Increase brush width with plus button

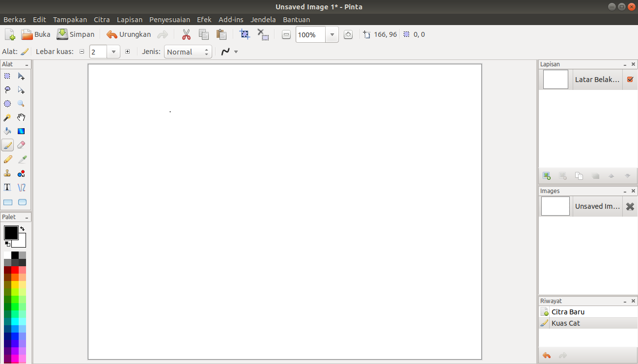click(128, 52)
